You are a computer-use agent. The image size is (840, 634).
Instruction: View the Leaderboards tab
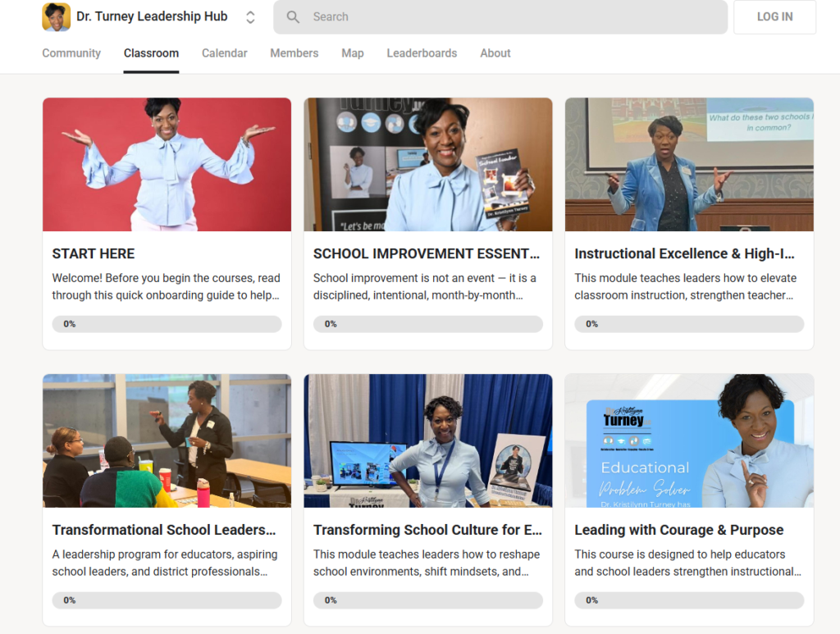click(422, 53)
